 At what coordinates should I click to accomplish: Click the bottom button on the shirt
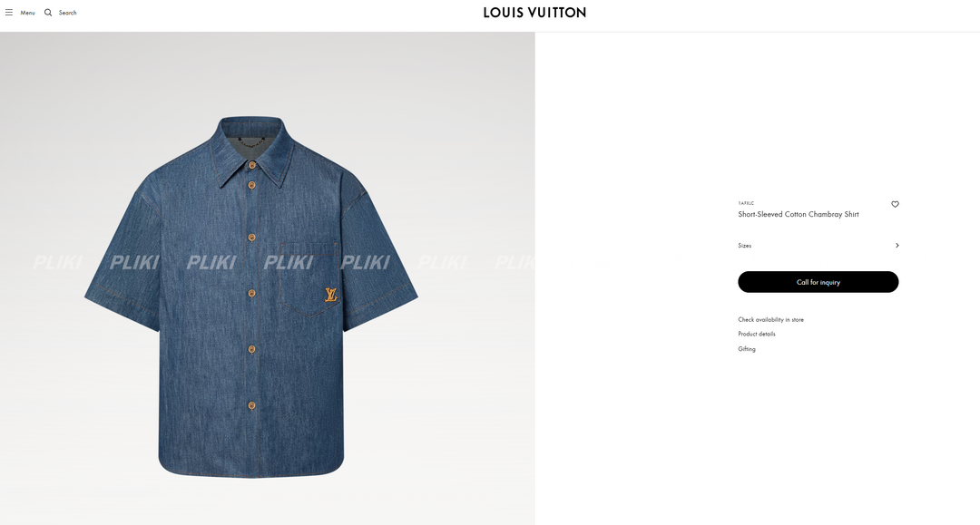coord(252,406)
